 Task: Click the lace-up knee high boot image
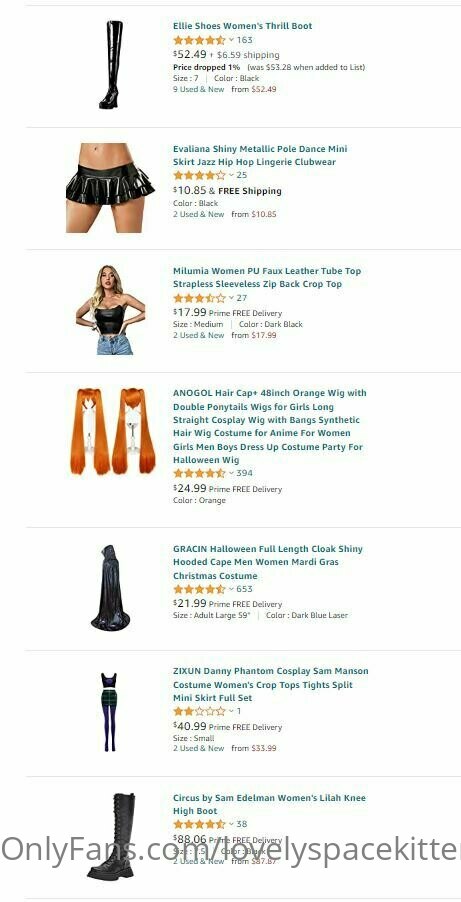point(111,836)
